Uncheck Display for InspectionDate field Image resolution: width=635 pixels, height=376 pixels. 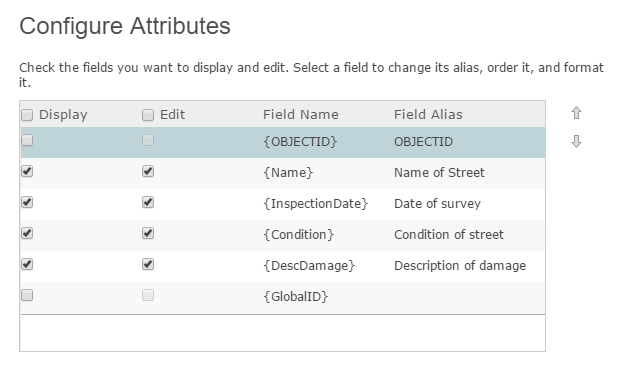27,202
